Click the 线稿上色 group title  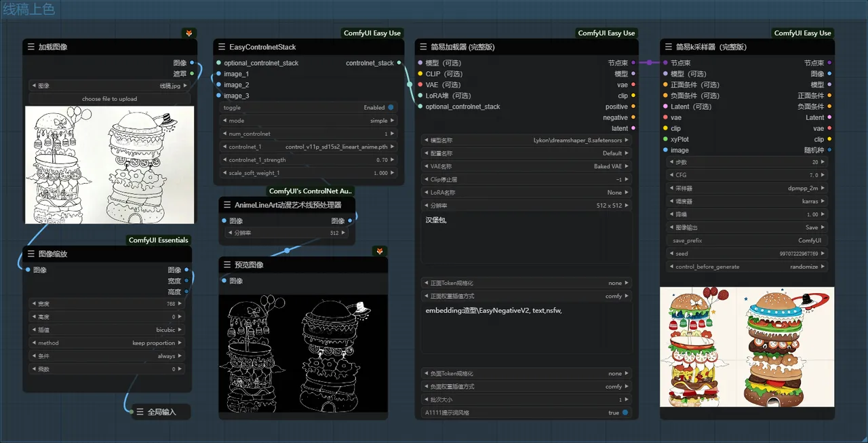pos(28,9)
